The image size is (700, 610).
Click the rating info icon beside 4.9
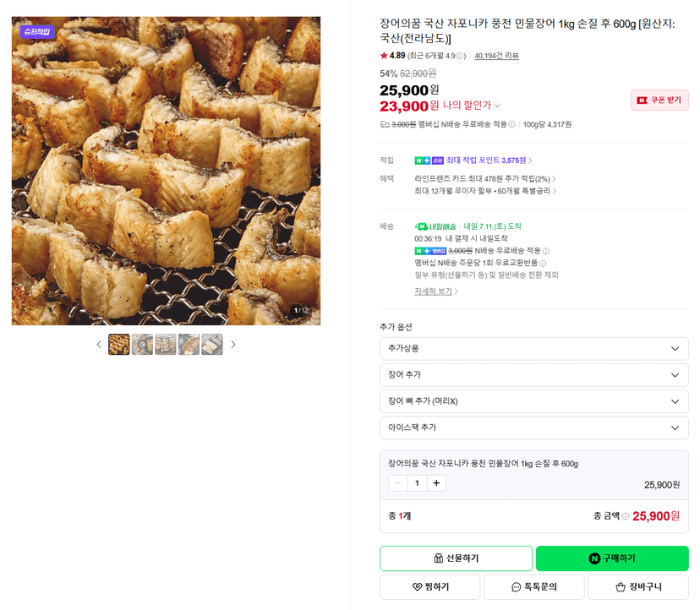coord(459,56)
